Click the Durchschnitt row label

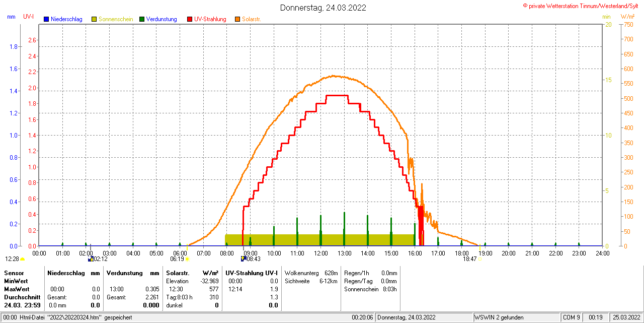22,297
